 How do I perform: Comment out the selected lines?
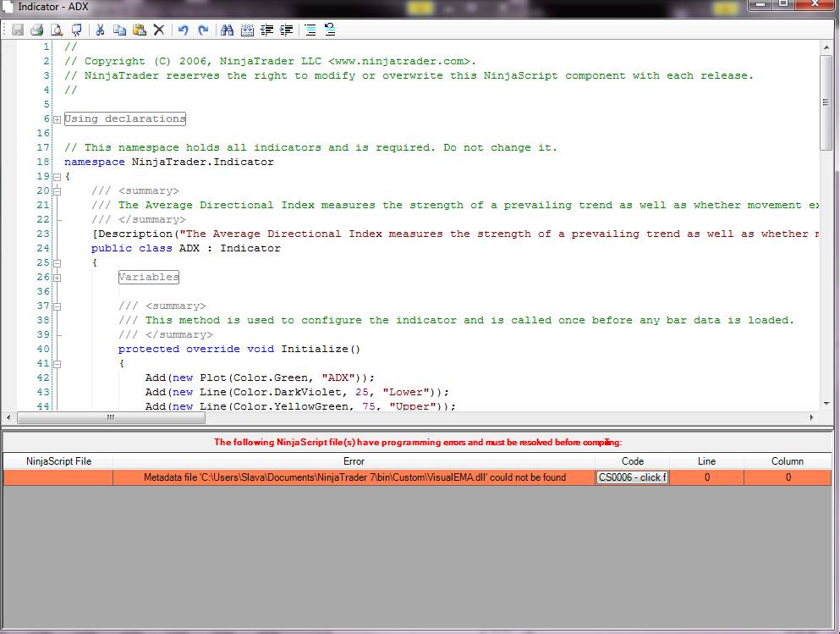(310, 30)
